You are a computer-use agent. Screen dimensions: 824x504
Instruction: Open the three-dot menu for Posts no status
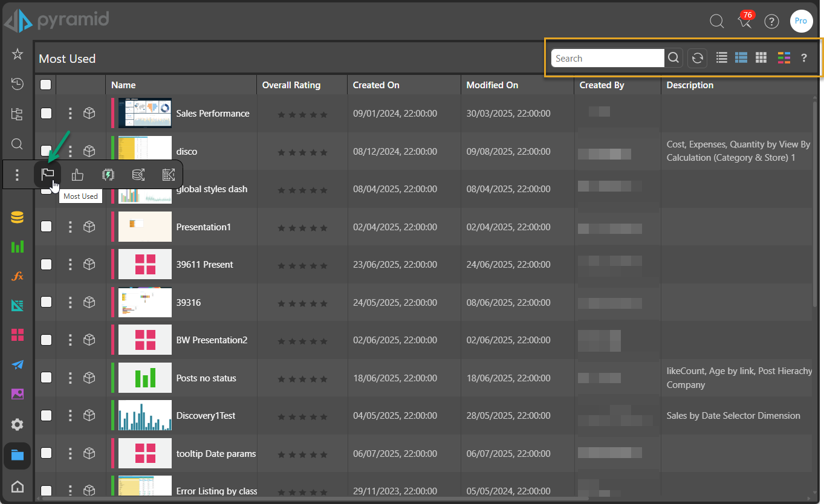70,378
